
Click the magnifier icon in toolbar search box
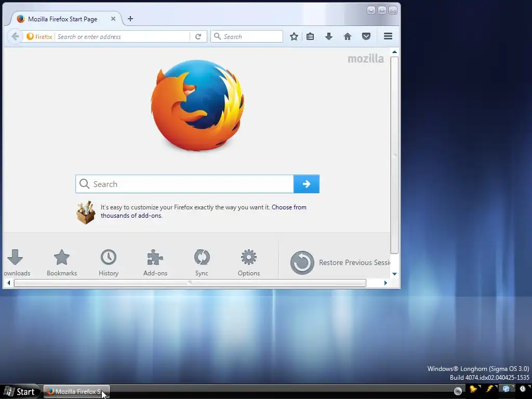click(x=217, y=36)
